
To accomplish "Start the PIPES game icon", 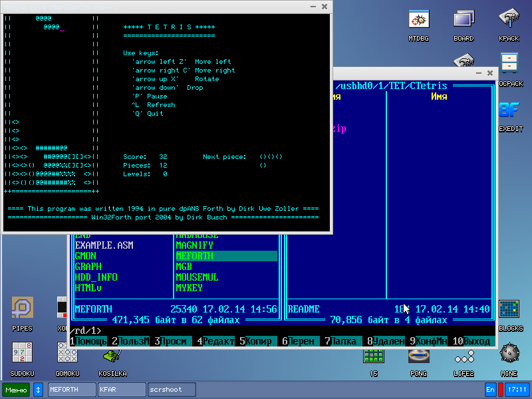I will (22, 309).
